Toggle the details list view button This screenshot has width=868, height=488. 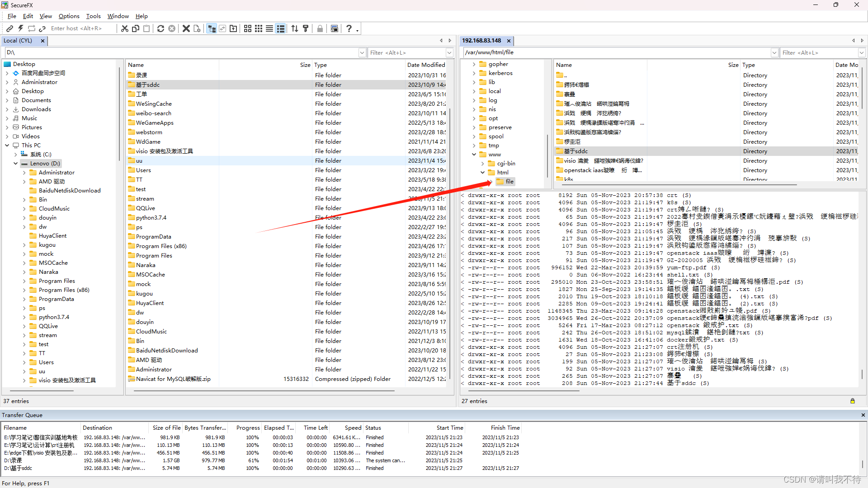[280, 28]
